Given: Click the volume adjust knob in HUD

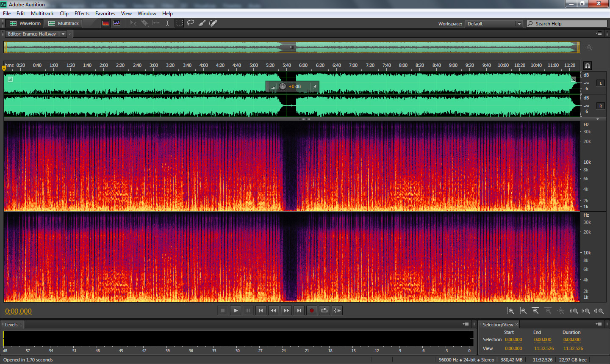Looking at the screenshot, I should coord(283,86).
